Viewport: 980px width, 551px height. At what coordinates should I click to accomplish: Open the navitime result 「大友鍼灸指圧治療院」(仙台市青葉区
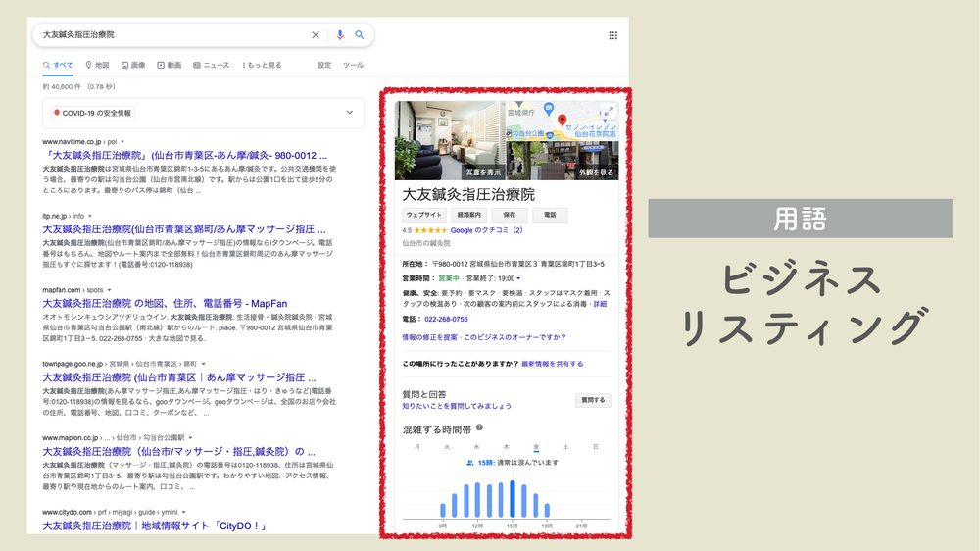[185, 155]
